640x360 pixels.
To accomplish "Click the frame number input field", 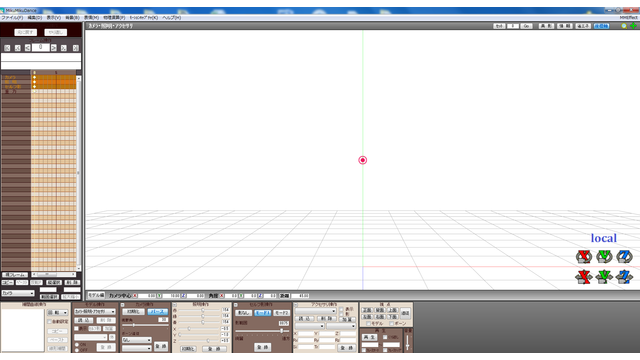I will [x=40, y=47].
